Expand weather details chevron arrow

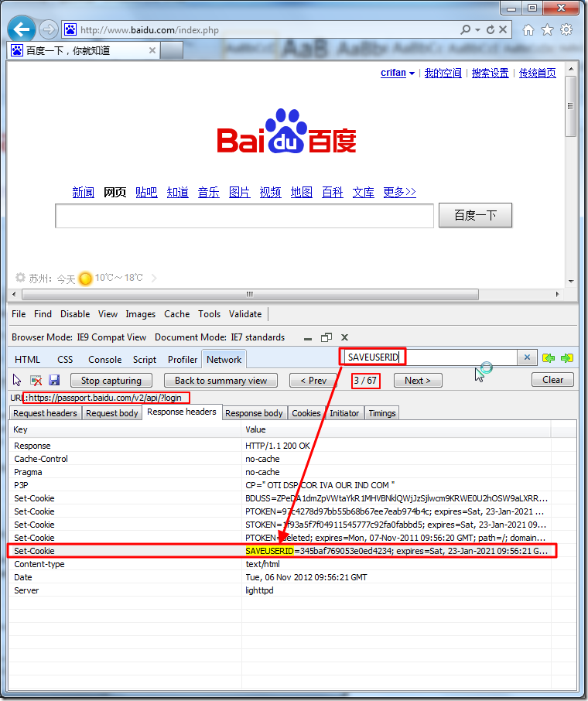coord(154,278)
